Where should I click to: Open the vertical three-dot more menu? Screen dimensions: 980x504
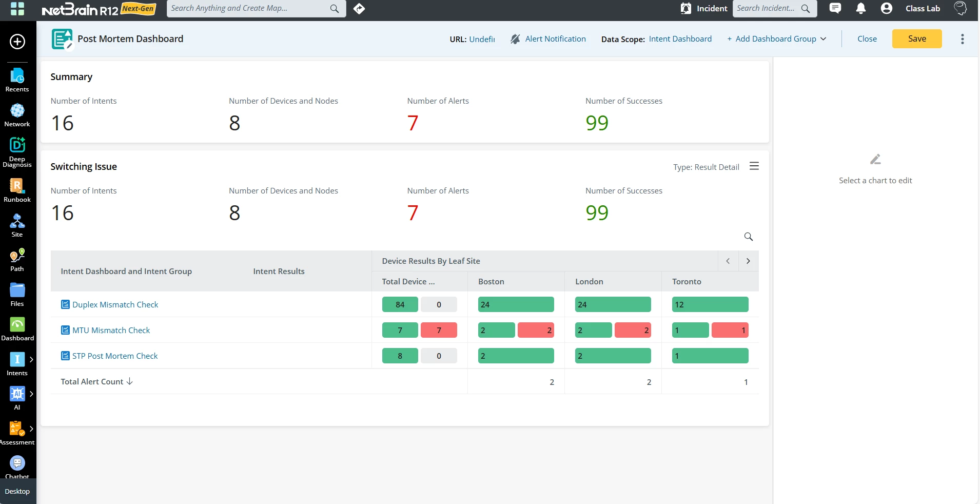point(963,39)
